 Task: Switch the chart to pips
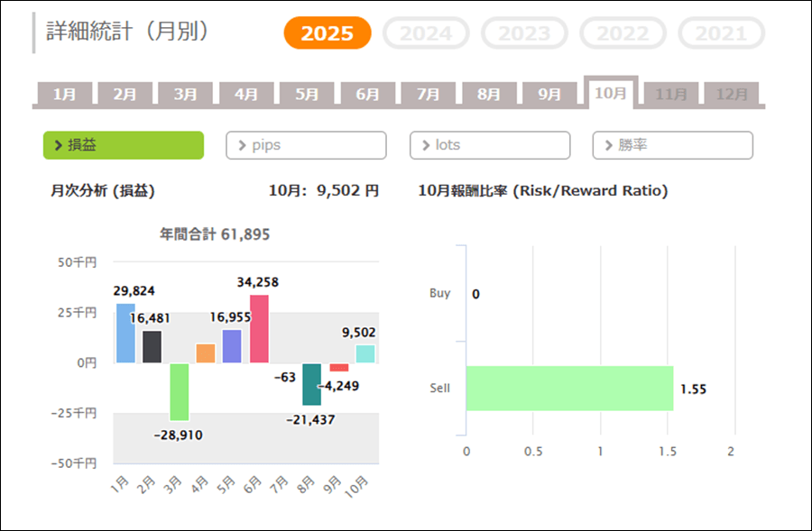tap(306, 145)
